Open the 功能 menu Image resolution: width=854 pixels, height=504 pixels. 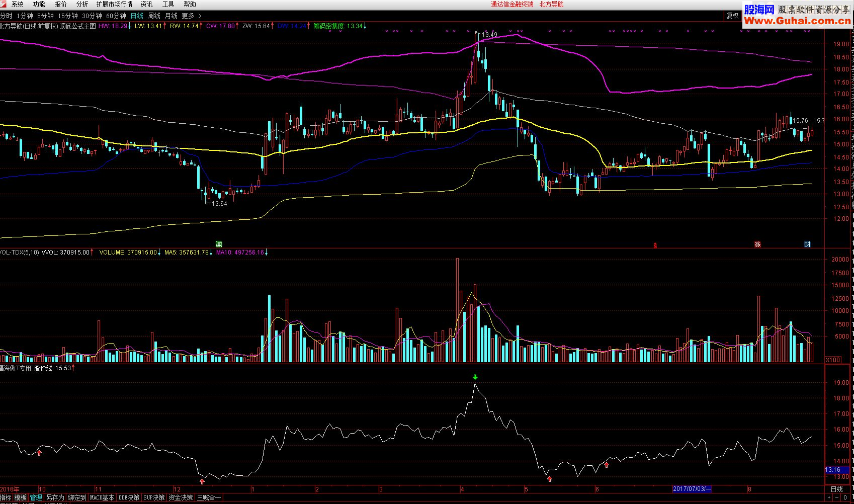pyautogui.click(x=39, y=4)
